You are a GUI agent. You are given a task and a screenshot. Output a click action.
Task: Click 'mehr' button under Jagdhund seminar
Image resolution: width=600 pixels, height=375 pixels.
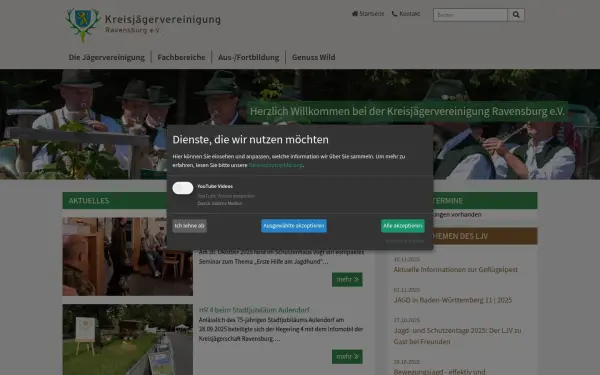tap(347, 280)
